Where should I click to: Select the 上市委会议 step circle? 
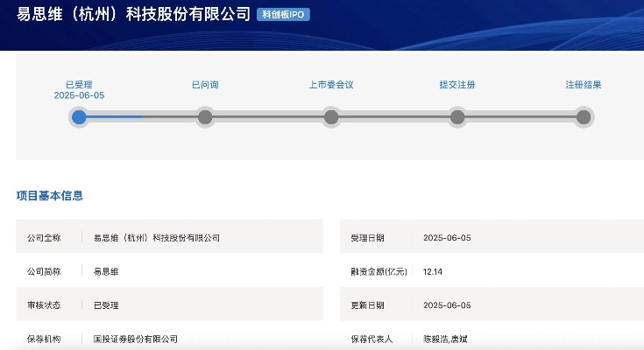pyautogui.click(x=331, y=116)
